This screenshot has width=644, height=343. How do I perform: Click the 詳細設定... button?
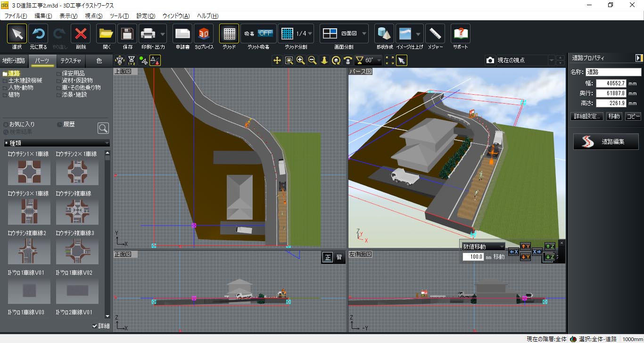pyautogui.click(x=587, y=116)
